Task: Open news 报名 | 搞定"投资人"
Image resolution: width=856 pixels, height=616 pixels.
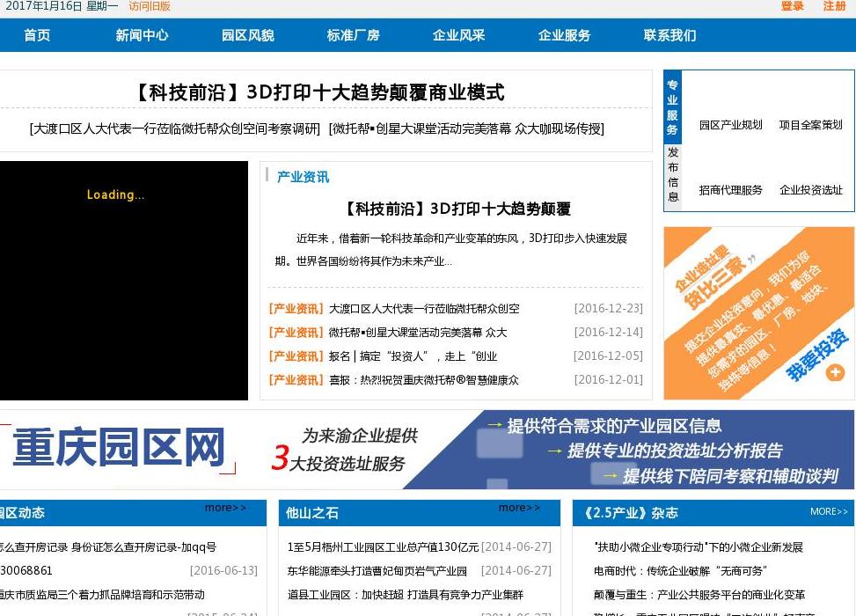Action: point(413,356)
